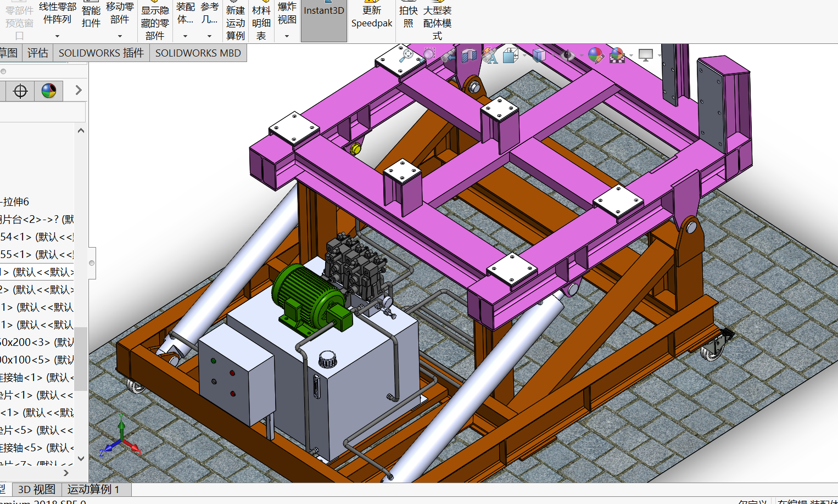Select the Zoom to Area tool

[429, 54]
